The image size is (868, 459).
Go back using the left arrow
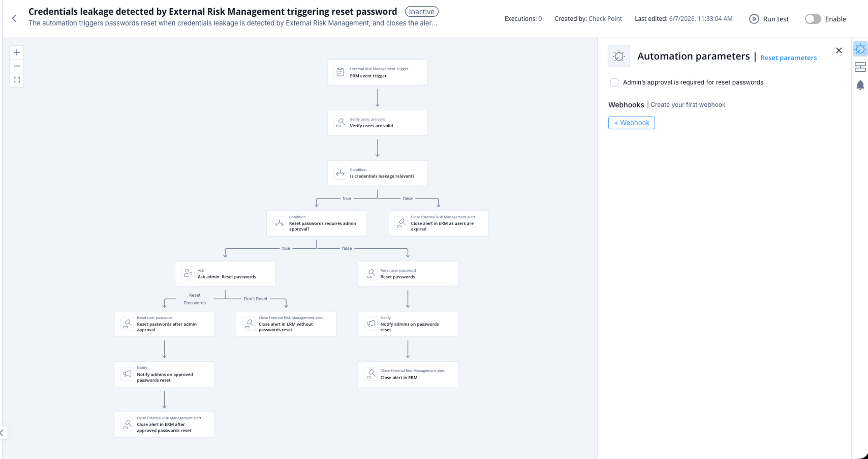click(14, 18)
